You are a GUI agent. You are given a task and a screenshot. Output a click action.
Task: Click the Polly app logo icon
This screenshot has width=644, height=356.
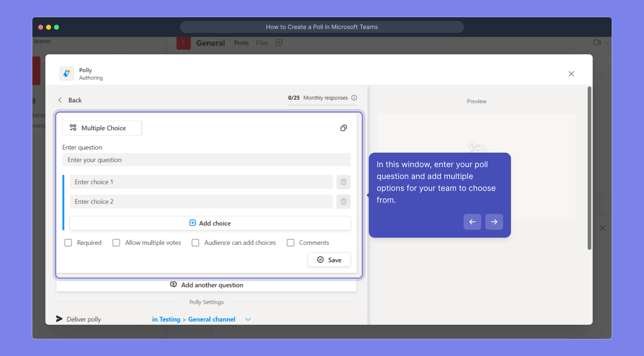tap(67, 74)
